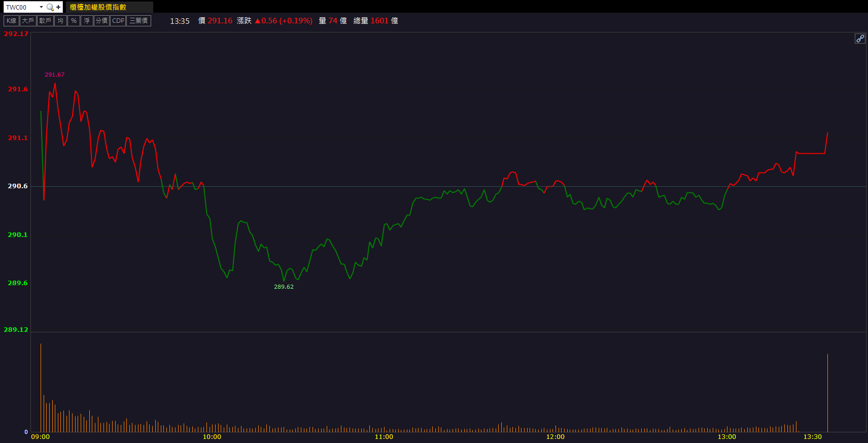
Task: Click the 09:00 opening volume bar
Action: pos(41,388)
